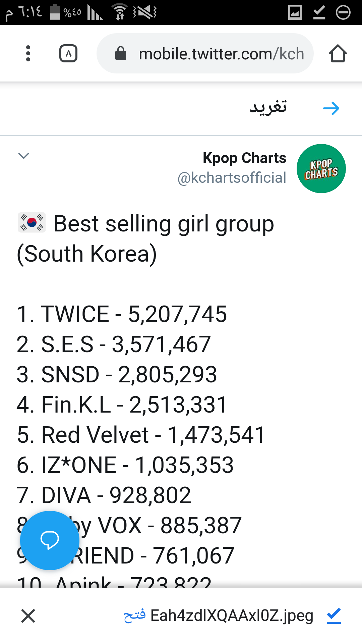Tap the TWICE - 5,207,745 tweet line

coord(122,314)
